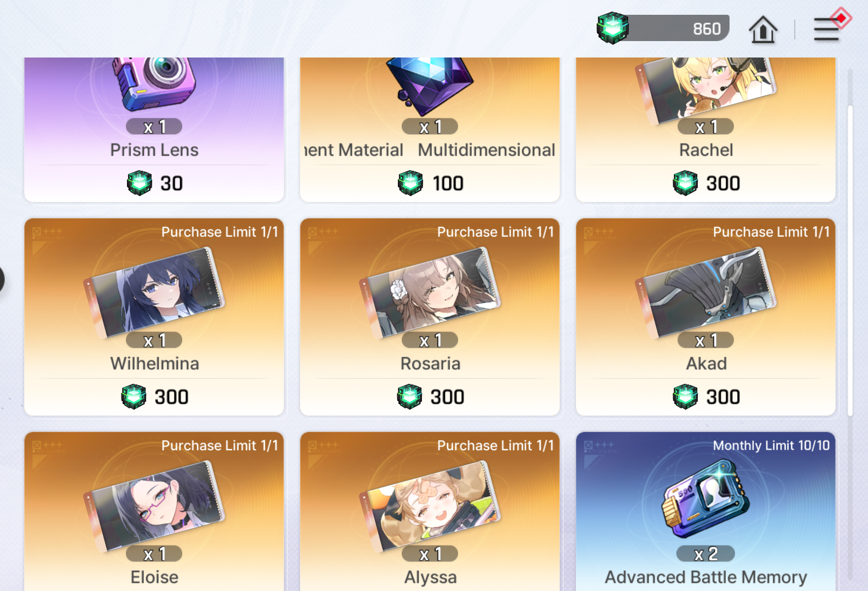Image resolution: width=868 pixels, height=591 pixels.
Task: Open Eloise character ticket thumbnail
Action: click(154, 506)
